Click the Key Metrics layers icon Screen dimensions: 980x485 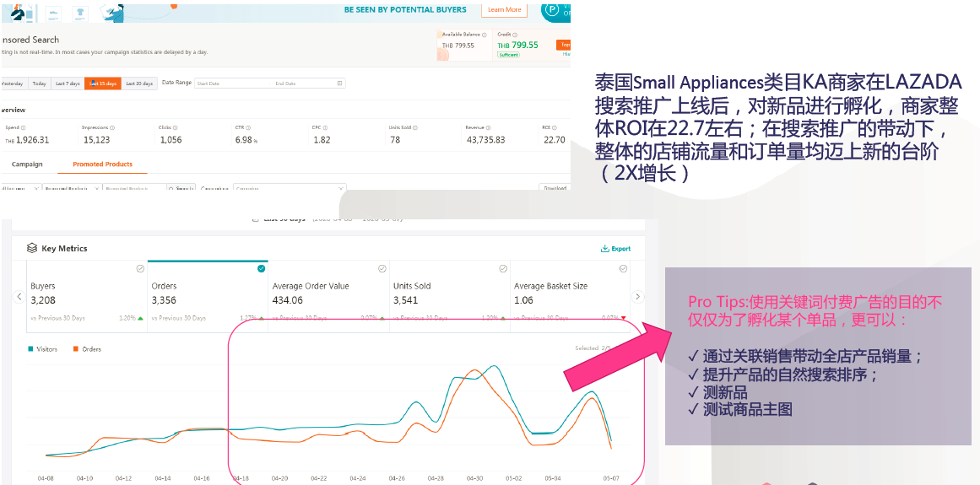click(x=32, y=249)
